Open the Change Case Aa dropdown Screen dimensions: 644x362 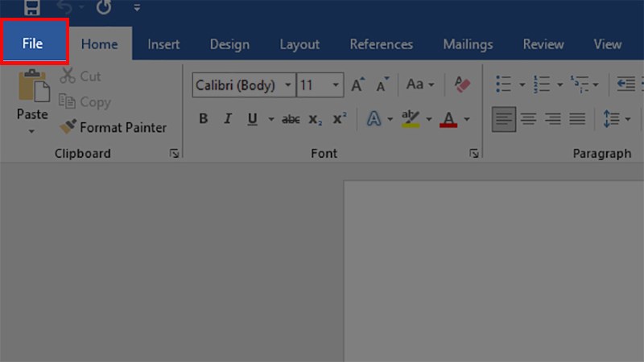point(419,84)
